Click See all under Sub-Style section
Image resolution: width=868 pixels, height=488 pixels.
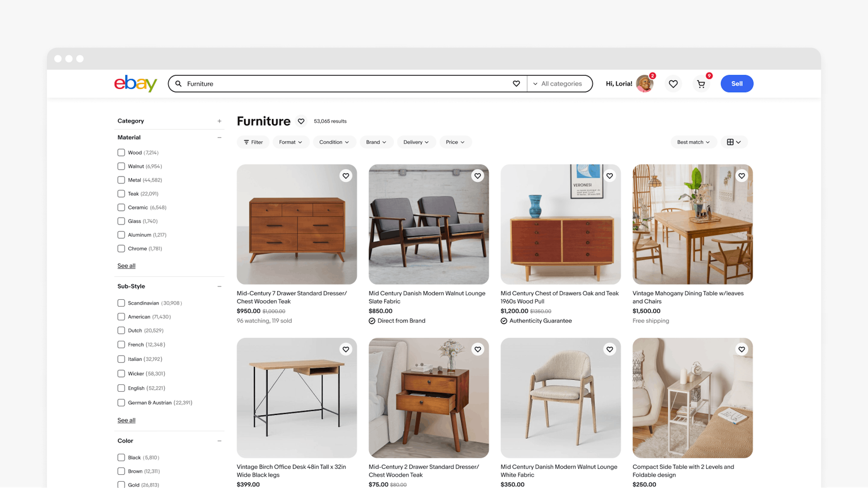126,420
